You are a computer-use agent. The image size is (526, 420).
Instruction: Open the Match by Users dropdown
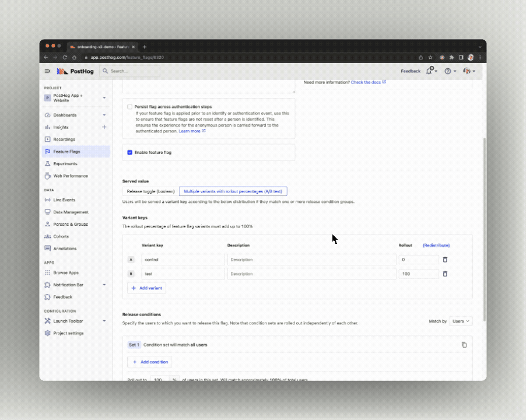click(461, 321)
